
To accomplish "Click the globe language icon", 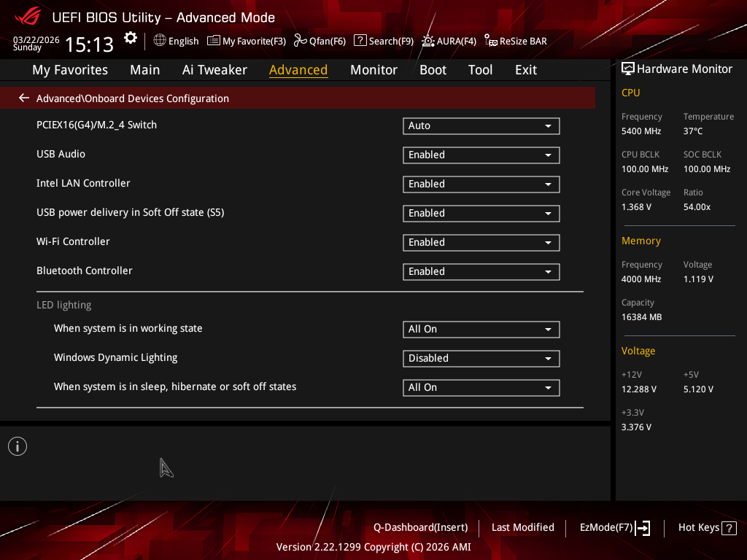I will [160, 41].
